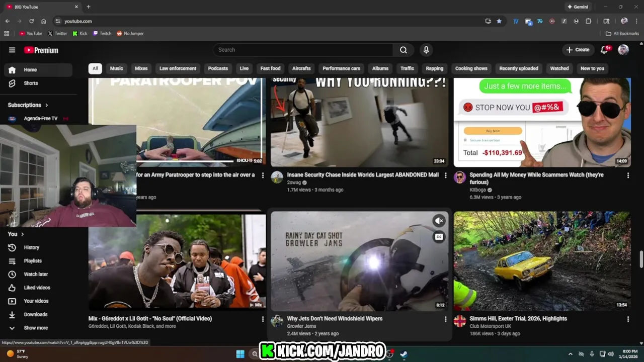Select the All filter chip
Image resolution: width=644 pixels, height=362 pixels.
click(x=95, y=68)
